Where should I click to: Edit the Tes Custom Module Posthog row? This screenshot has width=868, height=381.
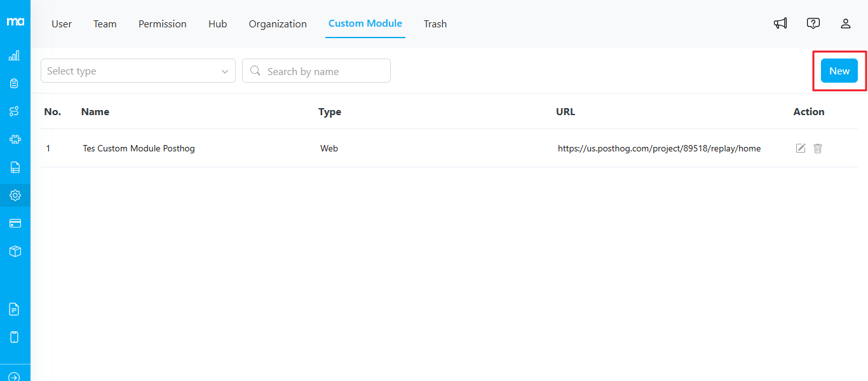pyautogui.click(x=801, y=148)
